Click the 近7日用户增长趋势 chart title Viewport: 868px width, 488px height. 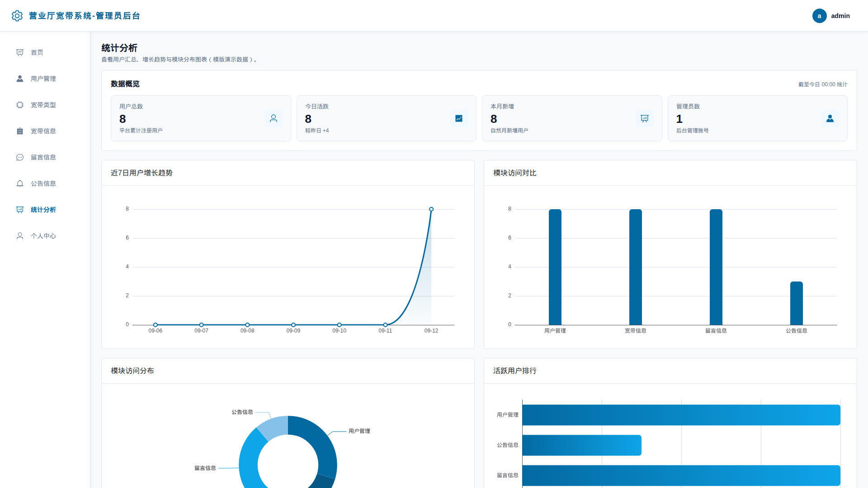(x=142, y=173)
